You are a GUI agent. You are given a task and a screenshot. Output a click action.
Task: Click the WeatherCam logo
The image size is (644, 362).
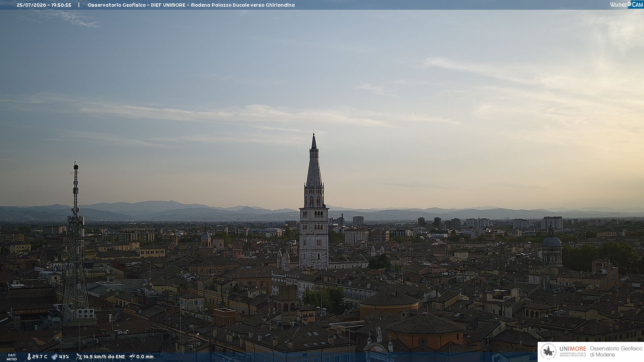[626, 4]
